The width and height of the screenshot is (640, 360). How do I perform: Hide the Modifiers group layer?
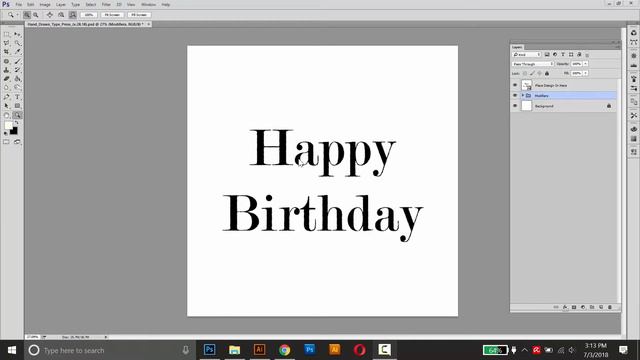point(515,96)
